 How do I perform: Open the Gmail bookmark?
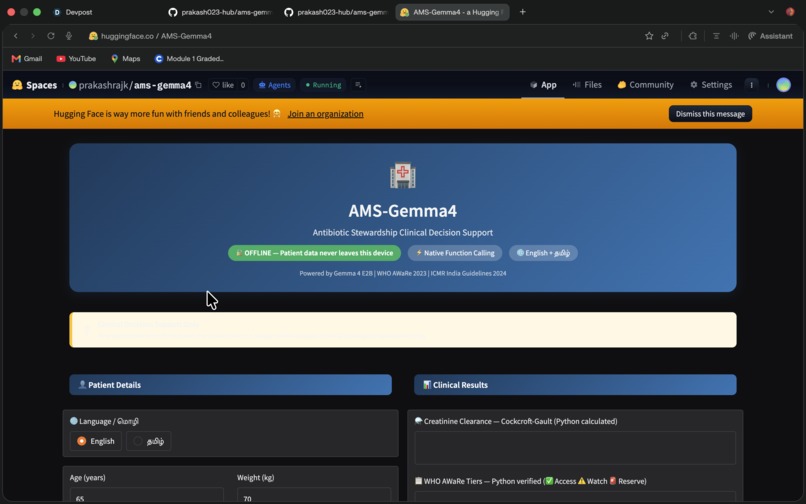tap(27, 59)
